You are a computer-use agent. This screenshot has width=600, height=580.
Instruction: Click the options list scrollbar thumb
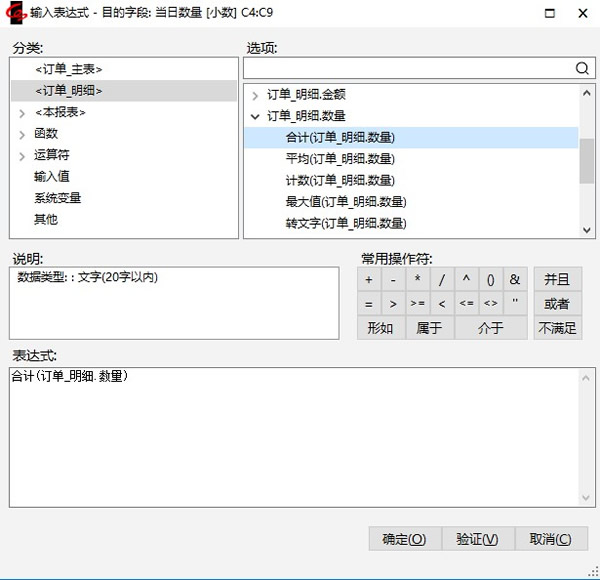pos(586,161)
